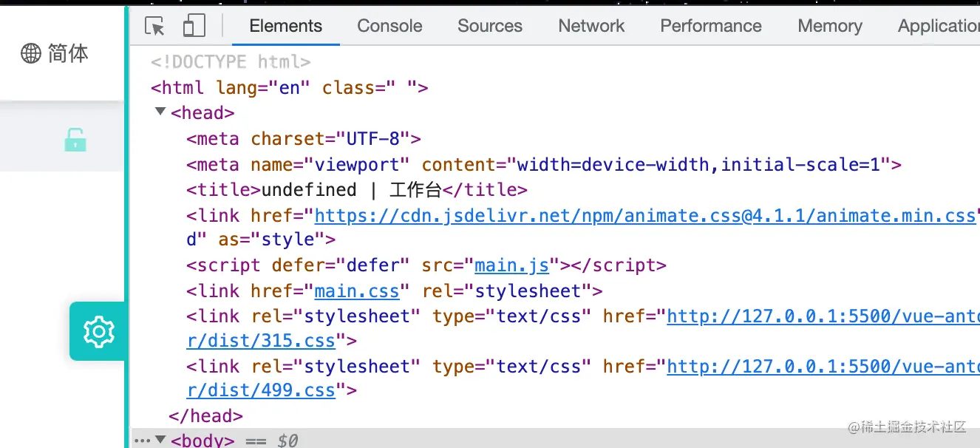Select the body == $0 row
This screenshot has height=448, width=980.
pyautogui.click(x=556, y=440)
